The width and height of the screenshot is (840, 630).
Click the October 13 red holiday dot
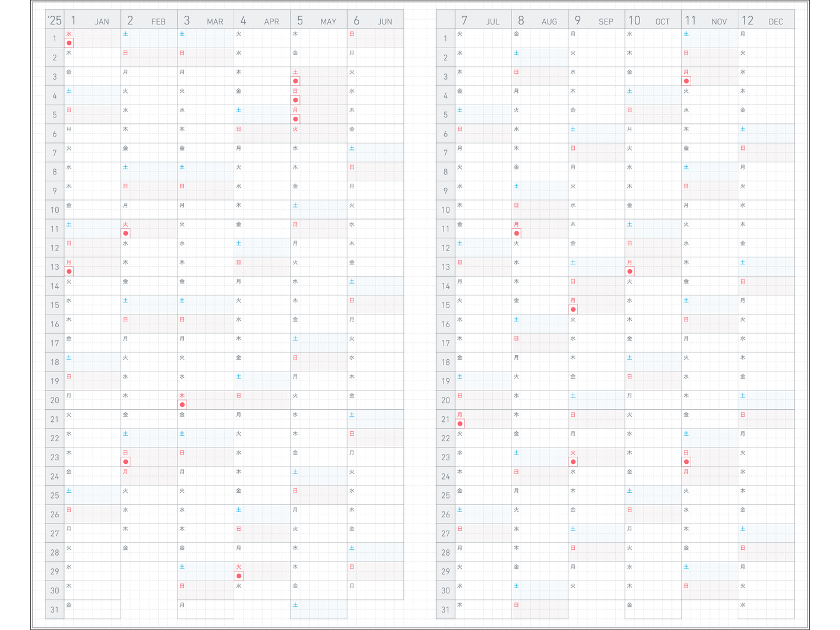click(630, 271)
